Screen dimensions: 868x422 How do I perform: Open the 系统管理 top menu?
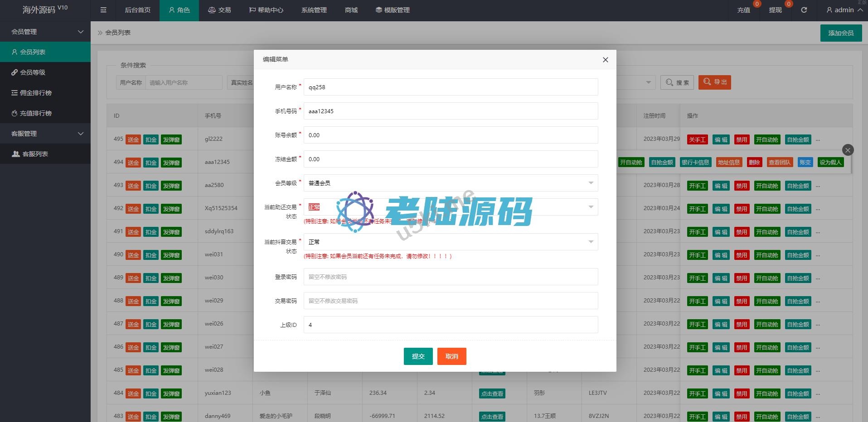(314, 10)
